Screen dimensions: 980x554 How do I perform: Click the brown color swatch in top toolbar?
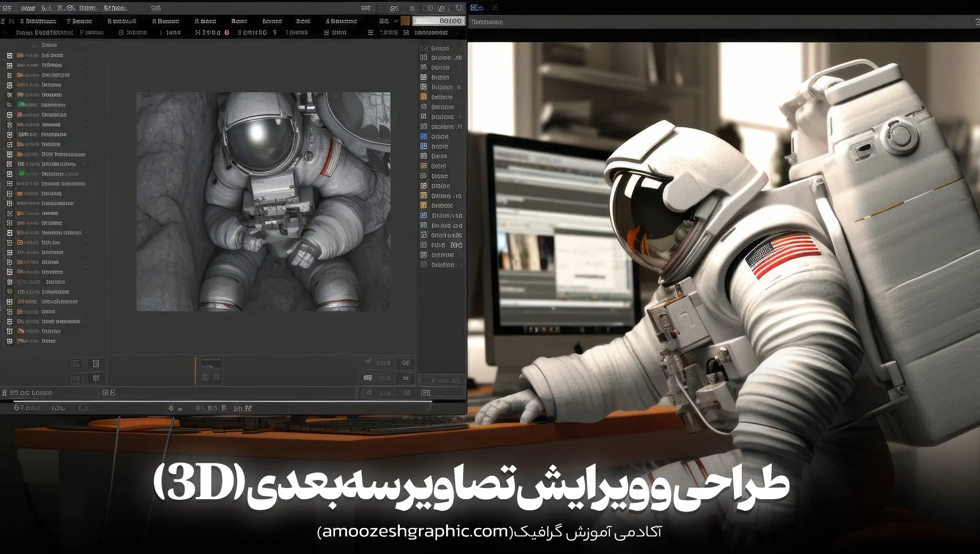coord(405,21)
